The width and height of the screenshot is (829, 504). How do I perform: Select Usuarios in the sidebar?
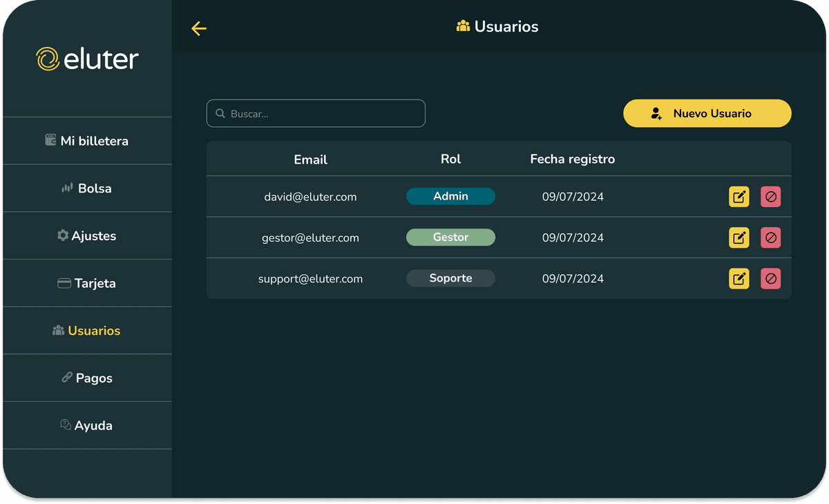pos(87,331)
